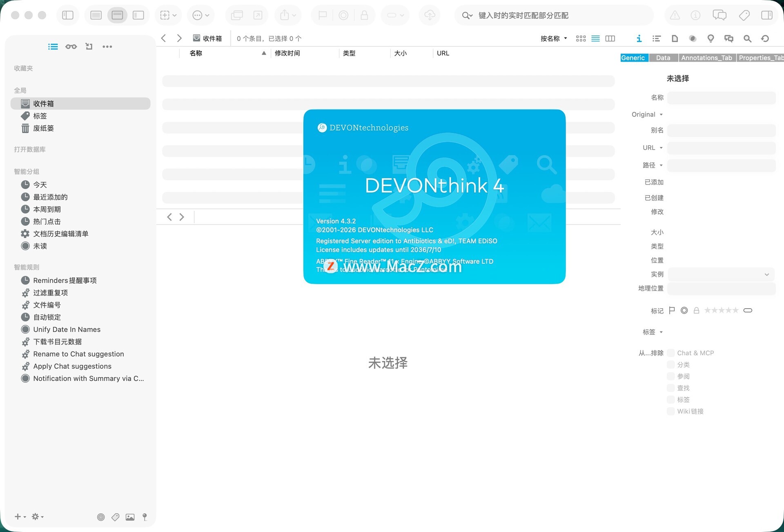Open the Generic inspector tab
Viewport: 784px width, 532px height.
[x=634, y=58]
